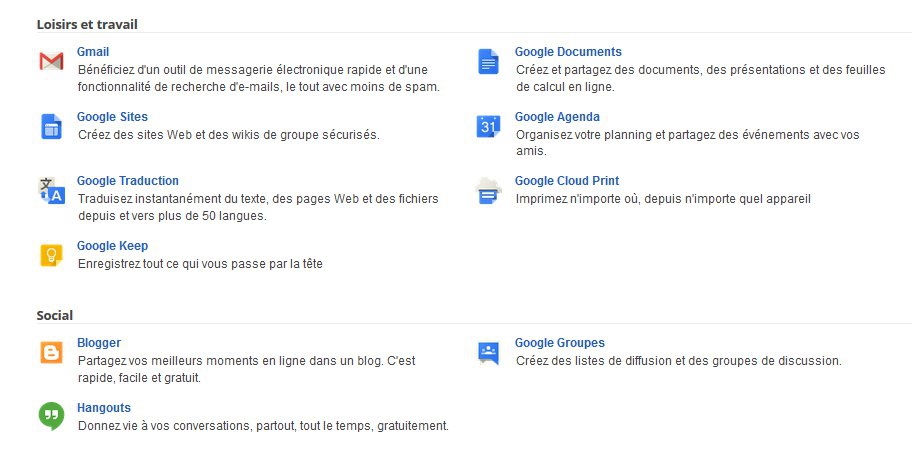Open the Gmail link

[93, 52]
